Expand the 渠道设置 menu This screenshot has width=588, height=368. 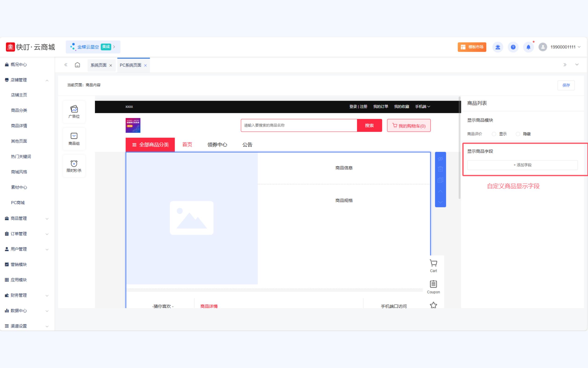pos(47,326)
